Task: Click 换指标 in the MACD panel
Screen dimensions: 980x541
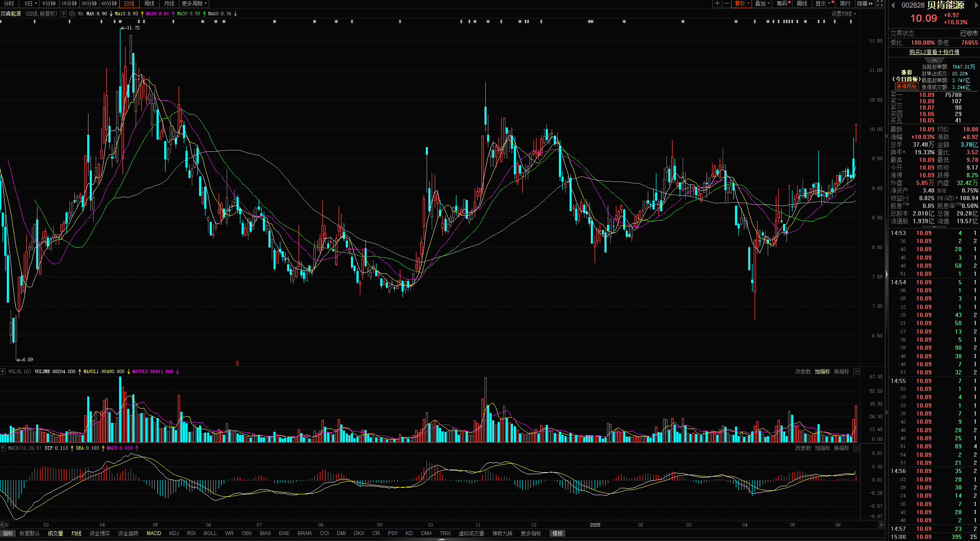Action: 841,448
